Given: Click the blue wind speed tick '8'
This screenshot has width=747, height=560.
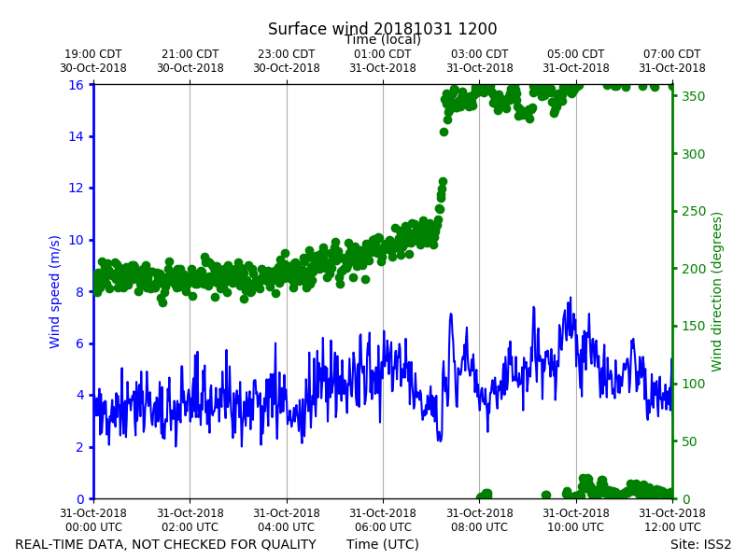Looking at the screenshot, I should 80,292.
